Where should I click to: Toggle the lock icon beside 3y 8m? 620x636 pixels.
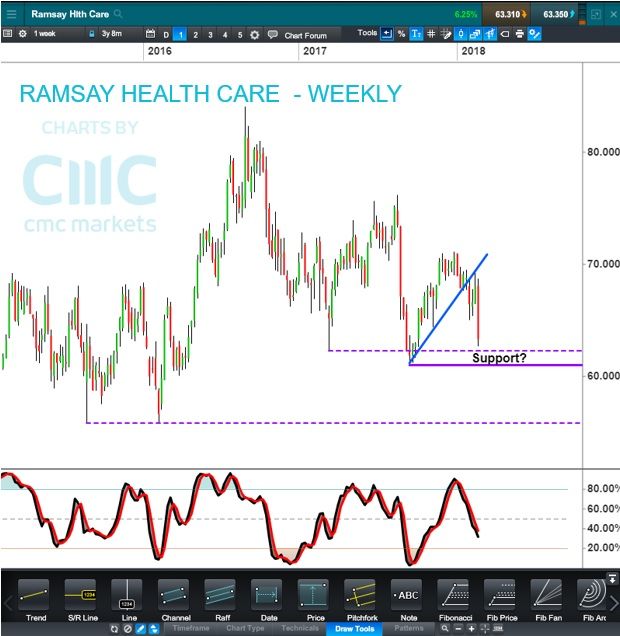(92, 34)
